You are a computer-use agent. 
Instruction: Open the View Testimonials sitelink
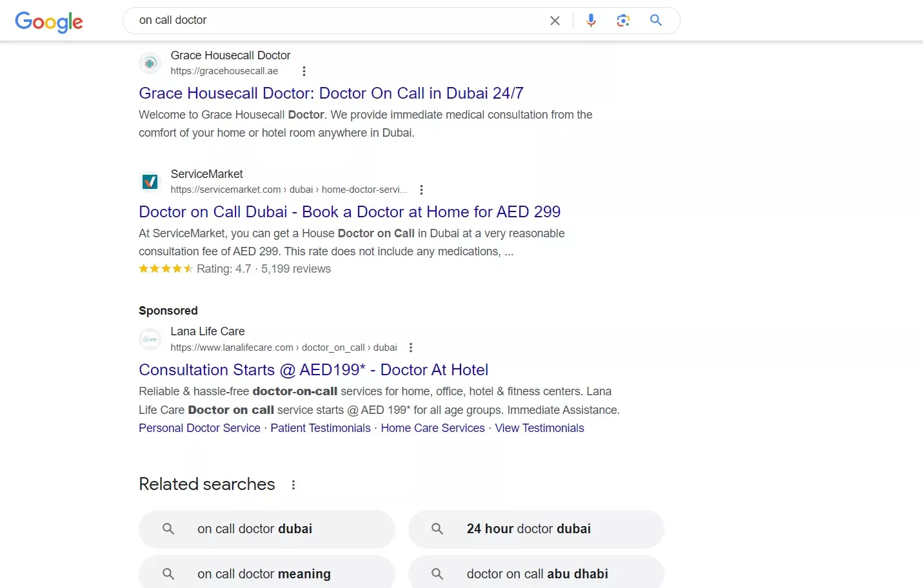click(x=539, y=428)
